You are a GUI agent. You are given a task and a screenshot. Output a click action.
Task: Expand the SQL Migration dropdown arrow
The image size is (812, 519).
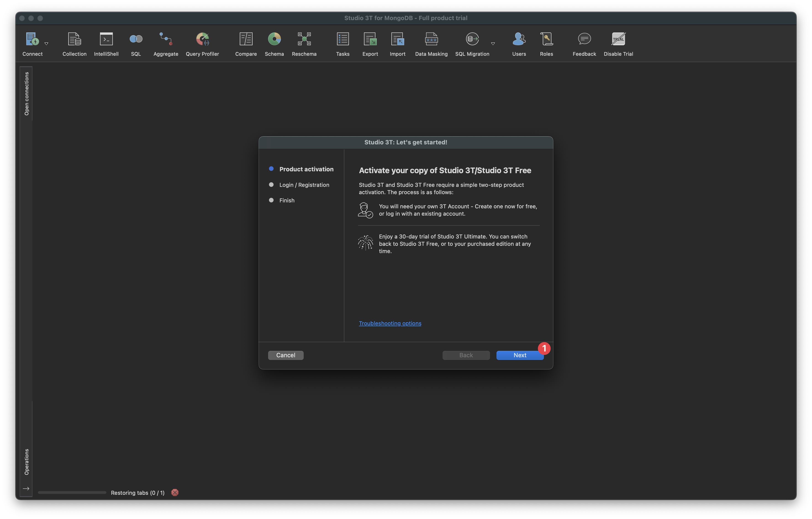493,43
